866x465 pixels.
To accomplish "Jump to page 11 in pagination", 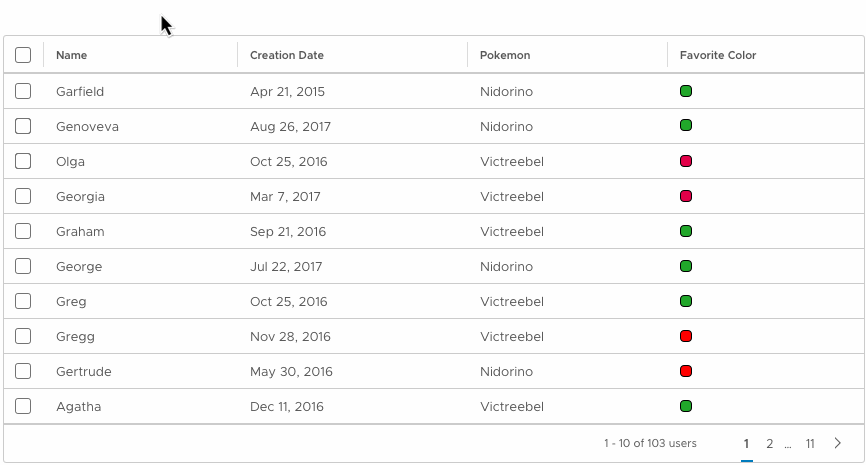I will click(810, 443).
